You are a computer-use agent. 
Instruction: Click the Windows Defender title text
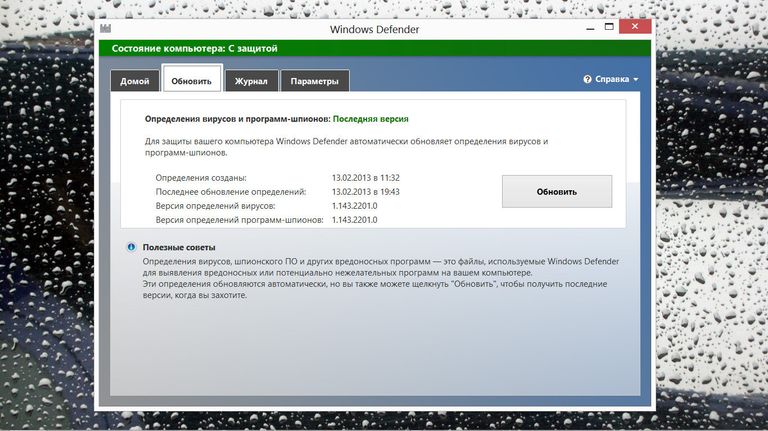pos(375,29)
